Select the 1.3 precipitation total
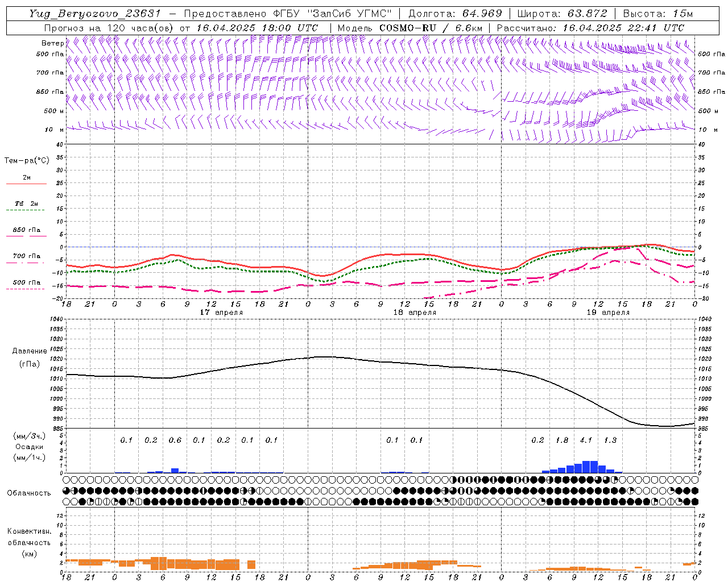The image size is (728, 582). tap(610, 440)
